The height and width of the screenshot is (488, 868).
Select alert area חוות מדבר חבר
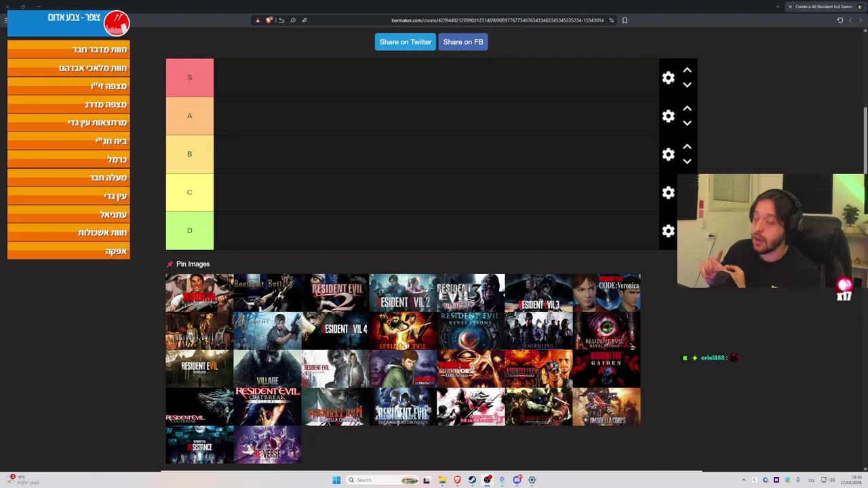pyautogui.click(x=68, y=49)
